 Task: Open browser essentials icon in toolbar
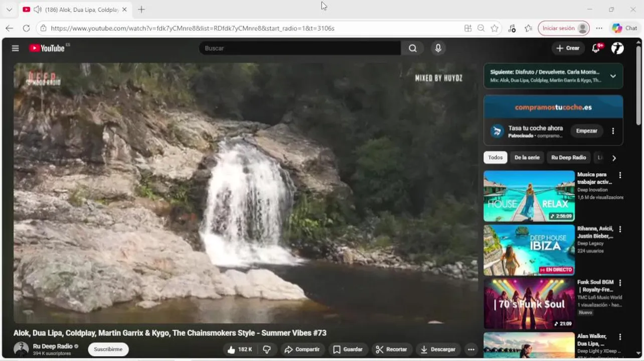point(512,28)
